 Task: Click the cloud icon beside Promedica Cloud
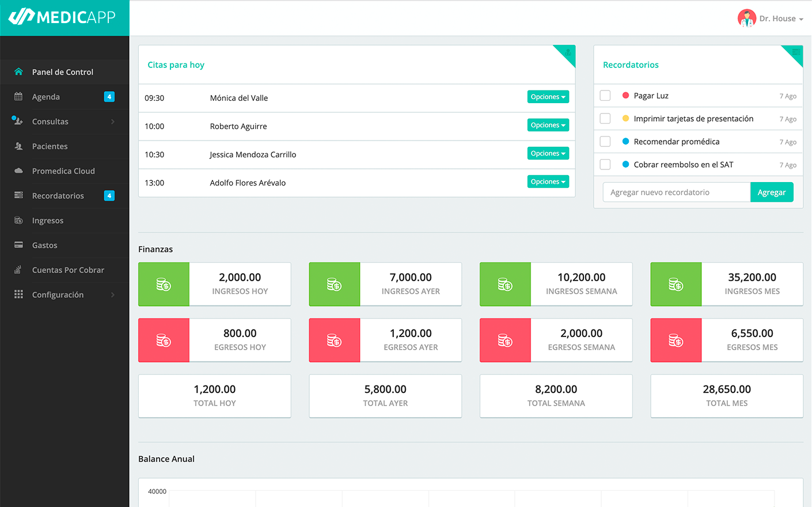[18, 171]
